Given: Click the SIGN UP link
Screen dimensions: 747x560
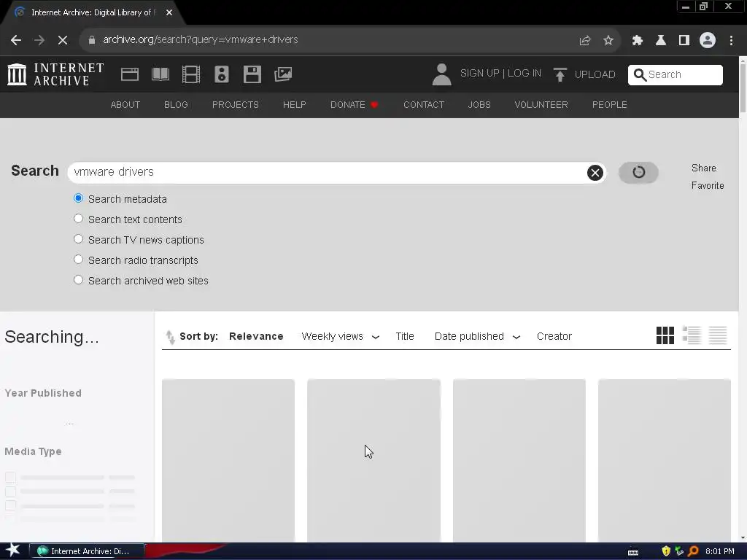Looking at the screenshot, I should (x=479, y=74).
